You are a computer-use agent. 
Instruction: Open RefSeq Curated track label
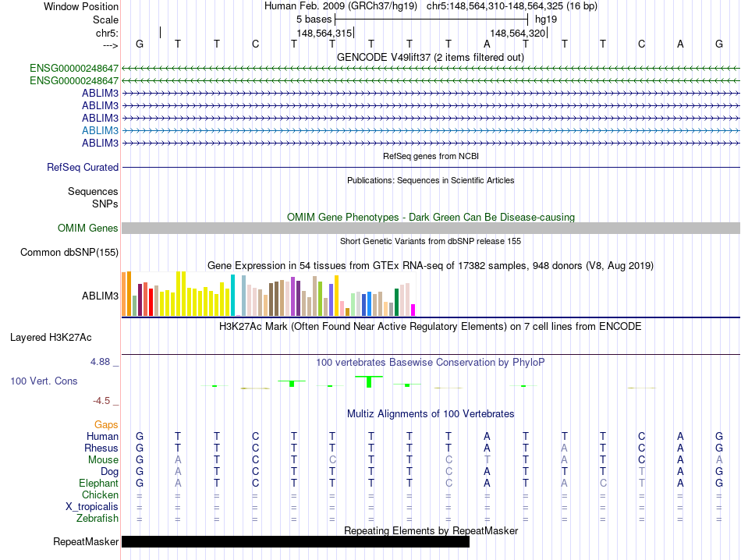click(82, 167)
